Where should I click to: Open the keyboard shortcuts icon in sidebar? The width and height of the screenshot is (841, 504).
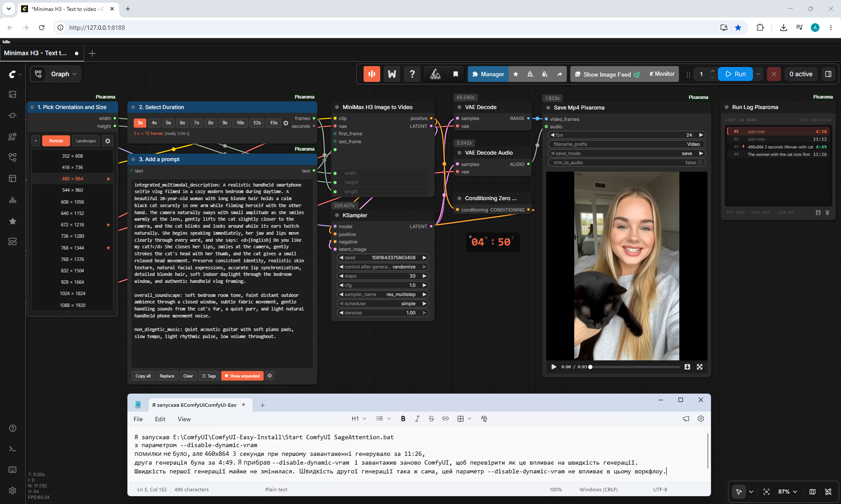(x=13, y=470)
